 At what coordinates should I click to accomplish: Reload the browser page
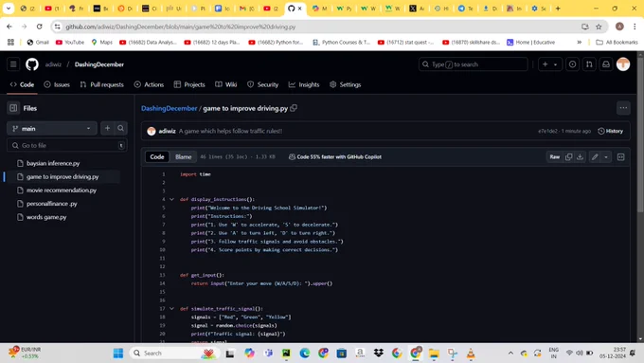(40, 27)
